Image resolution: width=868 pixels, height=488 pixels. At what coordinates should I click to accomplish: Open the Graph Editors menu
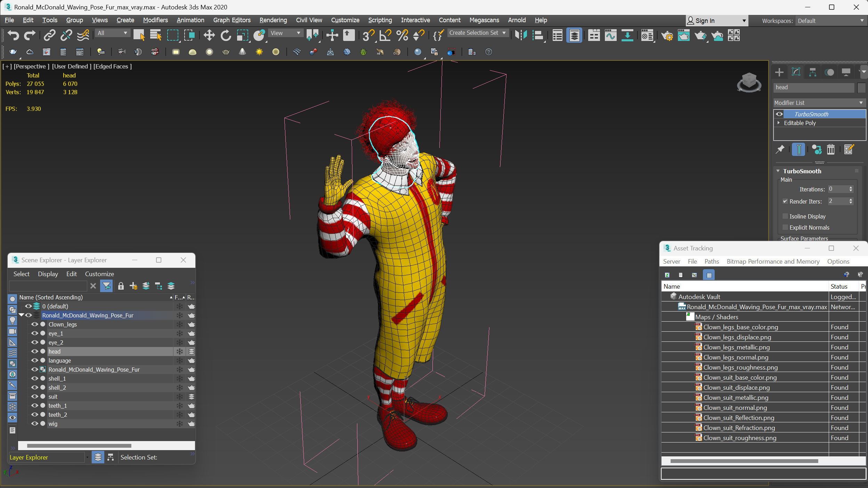pyautogui.click(x=232, y=20)
